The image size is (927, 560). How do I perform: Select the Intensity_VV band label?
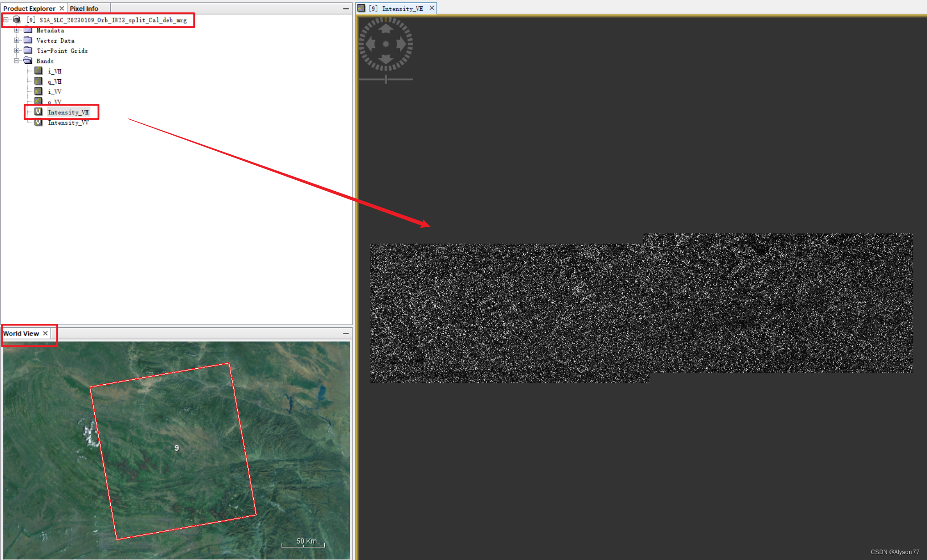[68, 122]
